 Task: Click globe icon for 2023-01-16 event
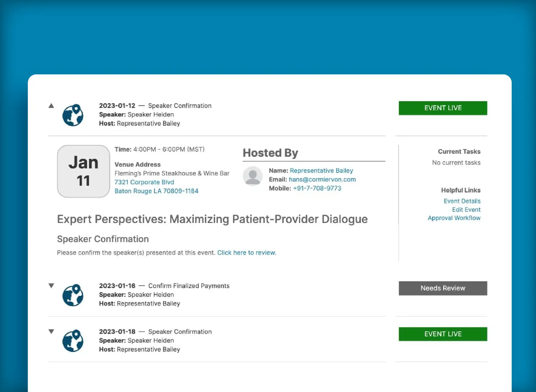pos(73,295)
